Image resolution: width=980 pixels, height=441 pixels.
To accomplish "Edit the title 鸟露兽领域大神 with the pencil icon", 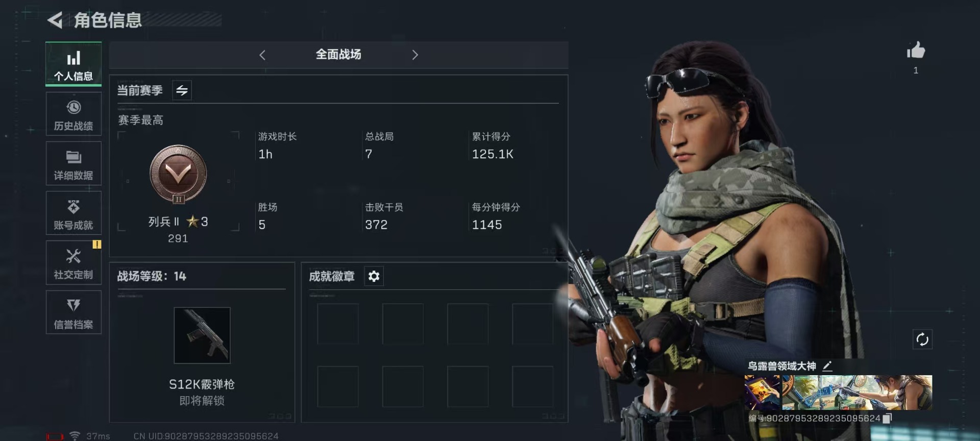I will [827, 366].
